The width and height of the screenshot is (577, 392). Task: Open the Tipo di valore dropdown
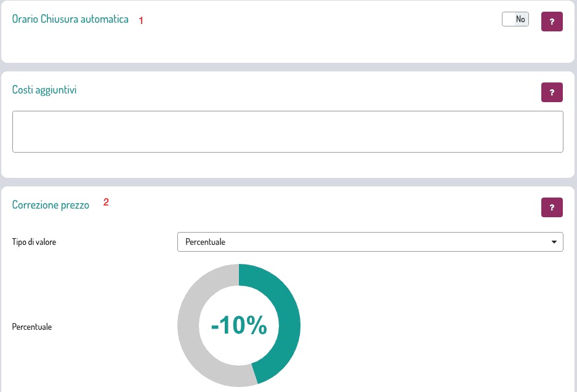370,242
